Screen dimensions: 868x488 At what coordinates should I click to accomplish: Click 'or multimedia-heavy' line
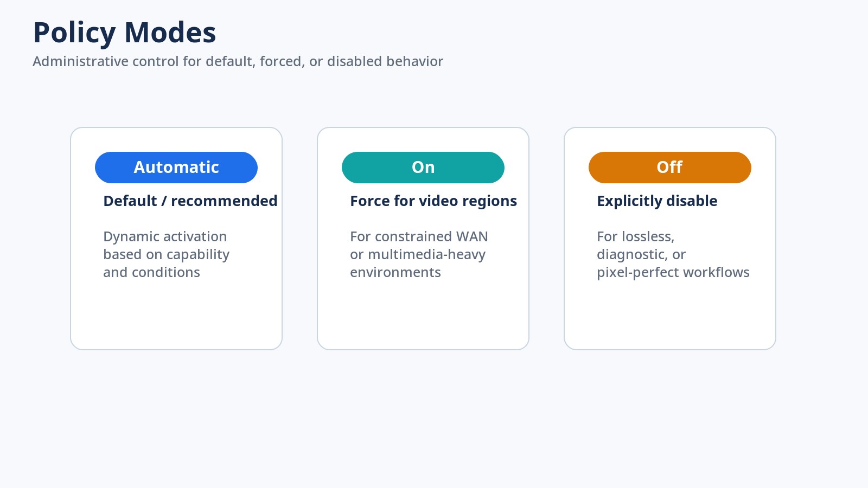(x=418, y=254)
